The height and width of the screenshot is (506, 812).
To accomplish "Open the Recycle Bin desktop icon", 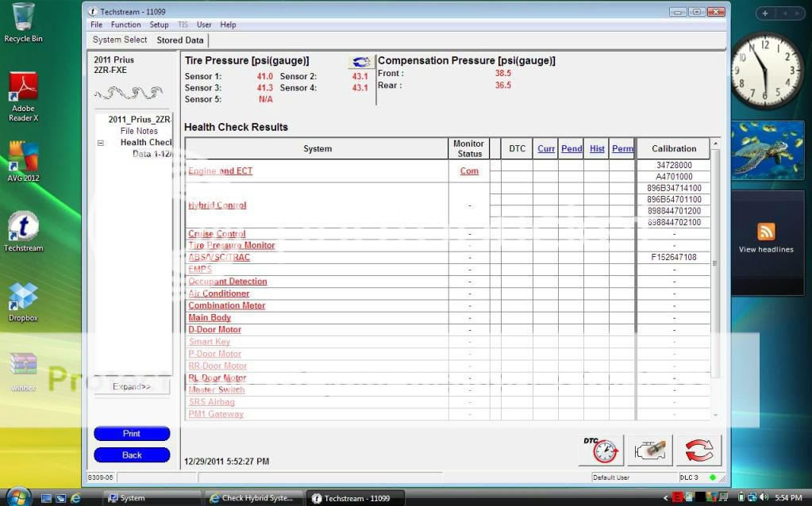I will [x=23, y=23].
